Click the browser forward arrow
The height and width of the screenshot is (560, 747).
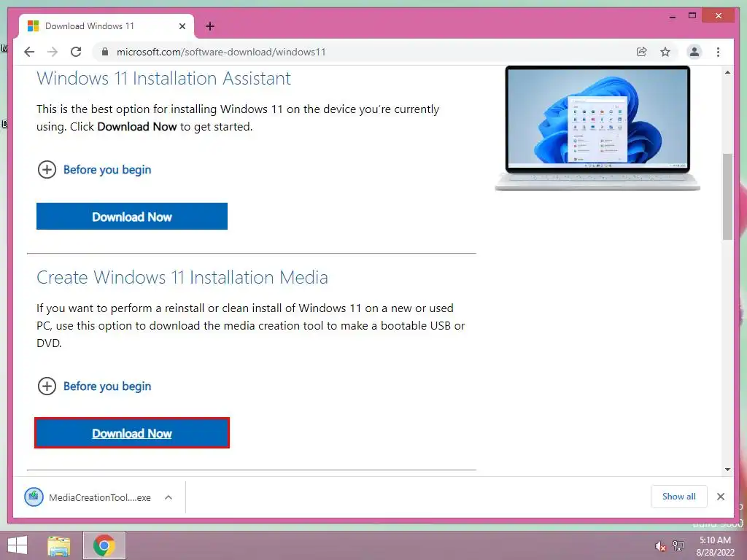[x=53, y=52]
